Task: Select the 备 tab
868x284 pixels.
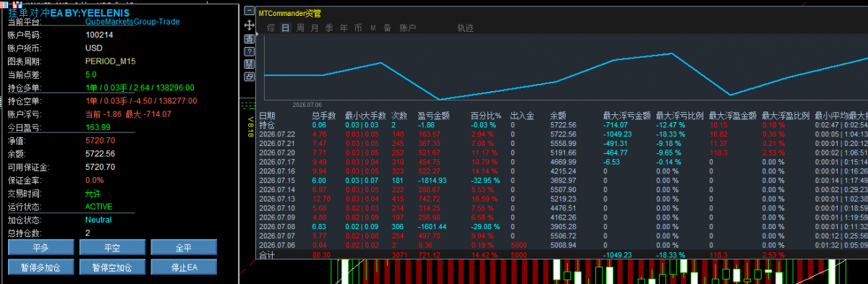Action: click(388, 28)
